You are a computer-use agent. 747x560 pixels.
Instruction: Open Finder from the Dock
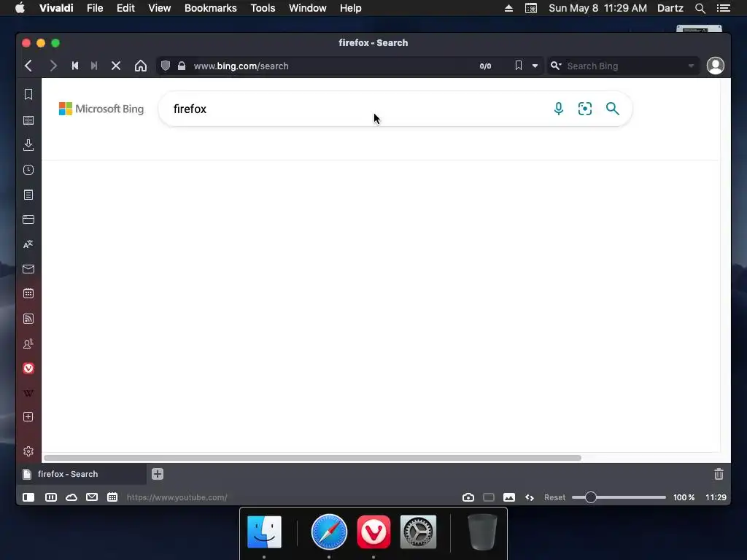264,532
